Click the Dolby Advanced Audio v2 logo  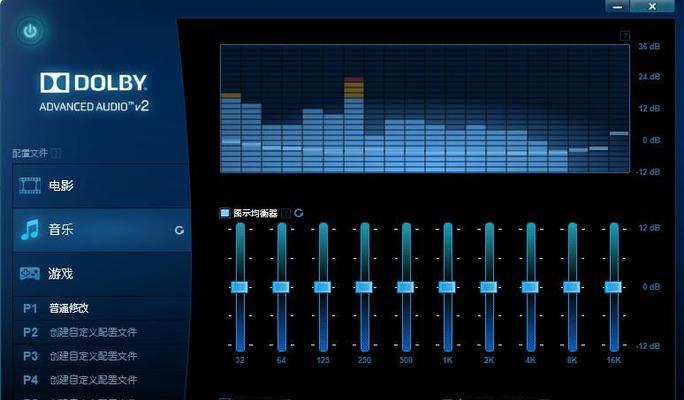pos(94,92)
